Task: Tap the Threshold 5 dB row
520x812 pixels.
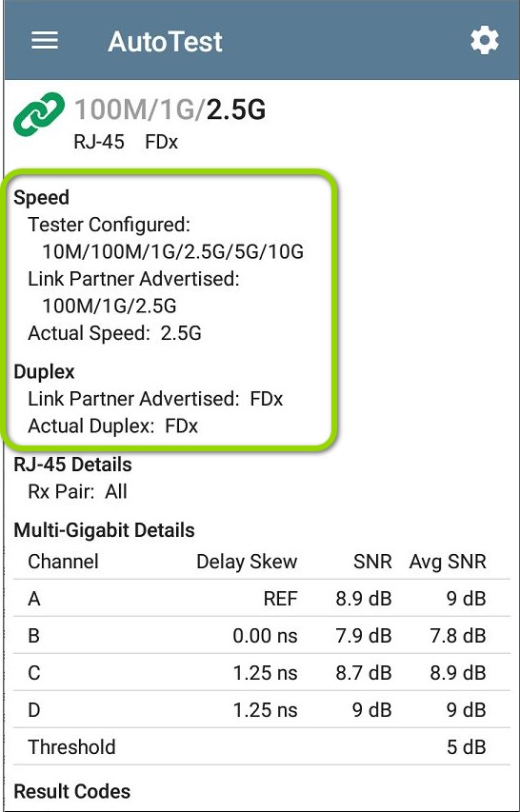Action: tap(262, 746)
